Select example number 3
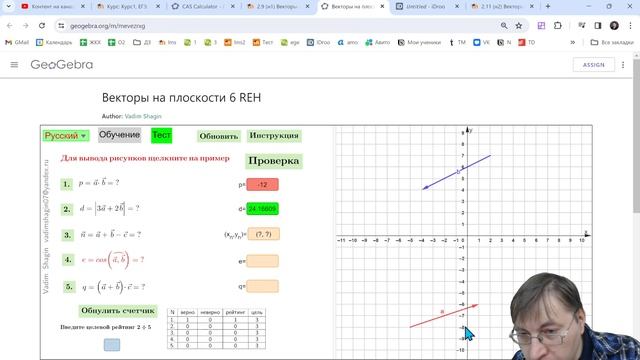This screenshot has height=360, width=640. pos(67,235)
